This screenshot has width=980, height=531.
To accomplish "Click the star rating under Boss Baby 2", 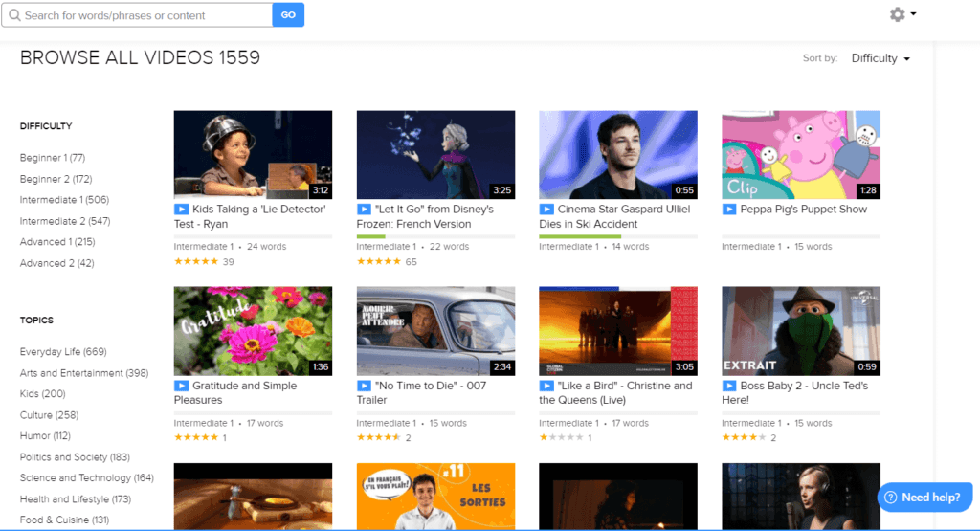I will tap(744, 438).
